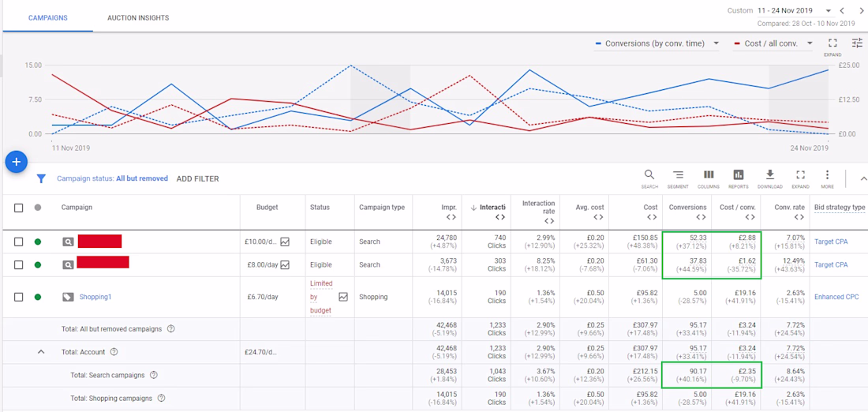This screenshot has width=868, height=412.
Task: Open Cost / all conv. metric dropdown
Action: pyautogui.click(x=773, y=43)
